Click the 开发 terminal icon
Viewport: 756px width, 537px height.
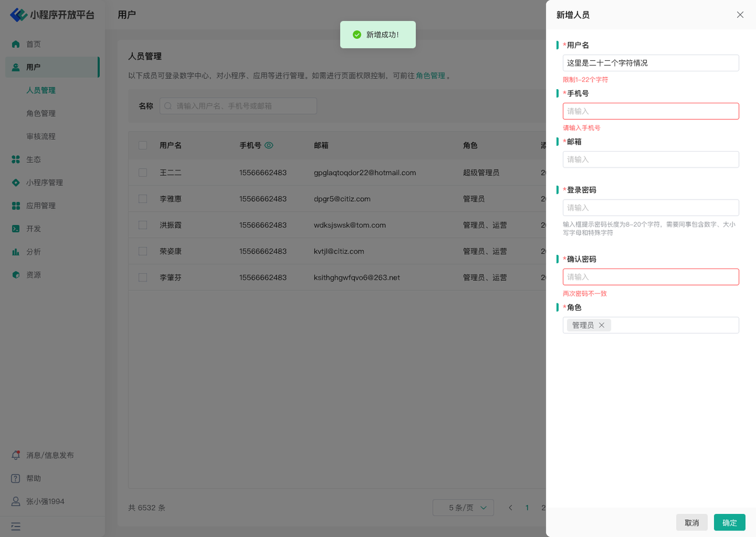coord(16,229)
